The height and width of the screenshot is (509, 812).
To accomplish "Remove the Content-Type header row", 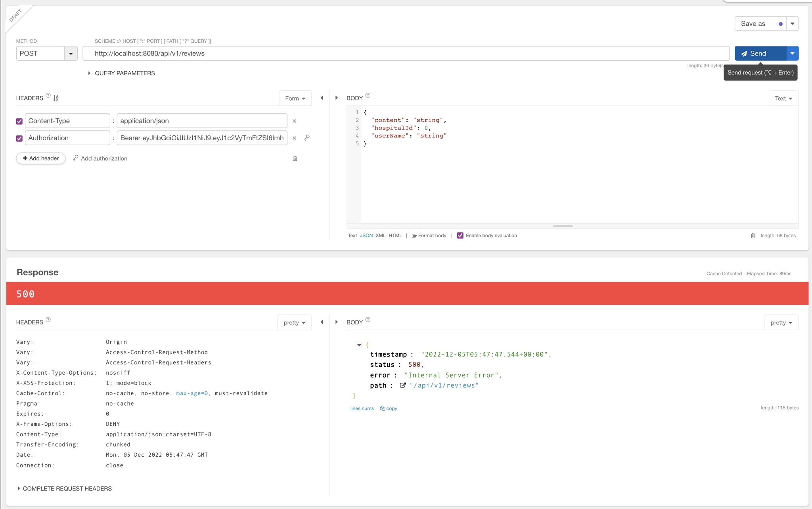I will 294,121.
